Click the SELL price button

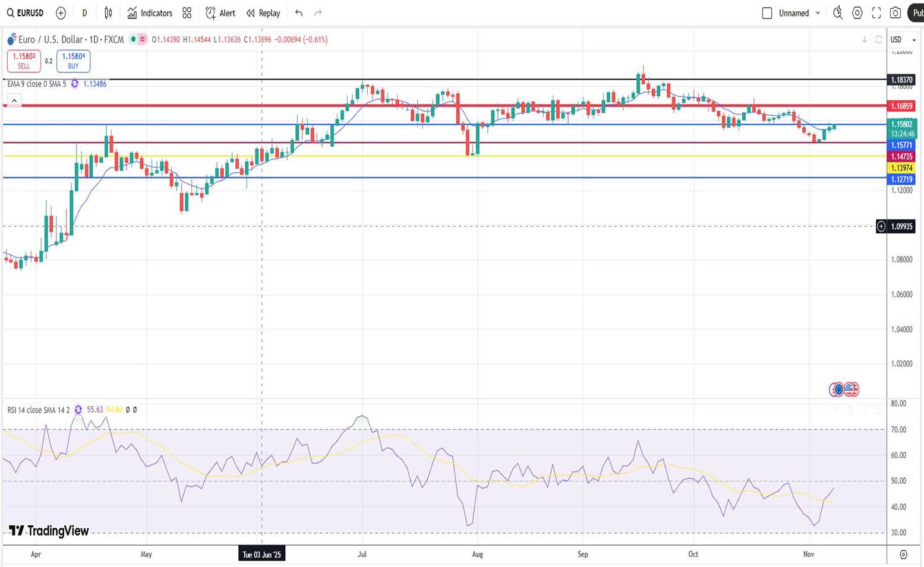[x=24, y=61]
